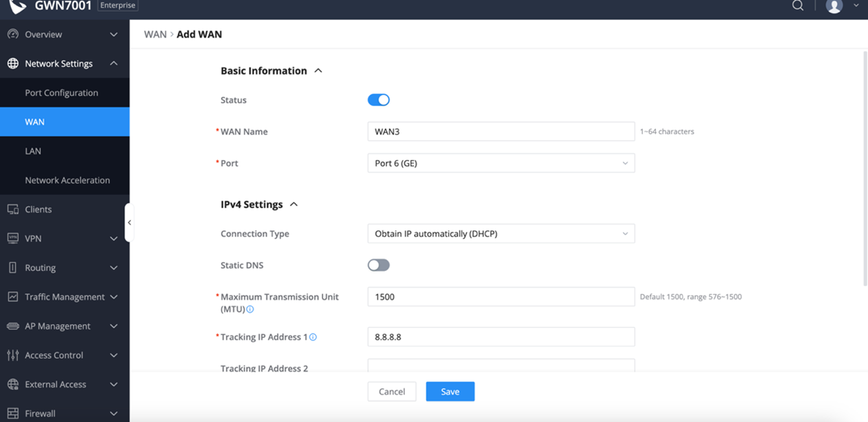Open the Connection Type dropdown
The height and width of the screenshot is (422, 868).
[x=501, y=234]
